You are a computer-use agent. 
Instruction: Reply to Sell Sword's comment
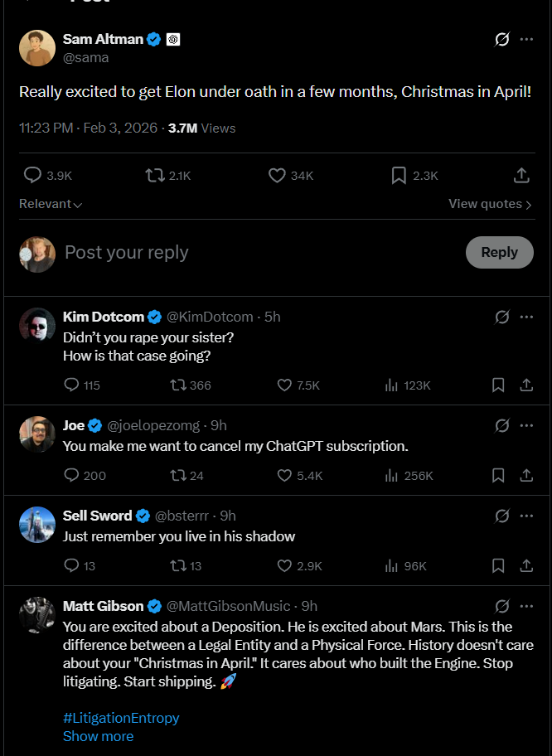click(x=71, y=565)
